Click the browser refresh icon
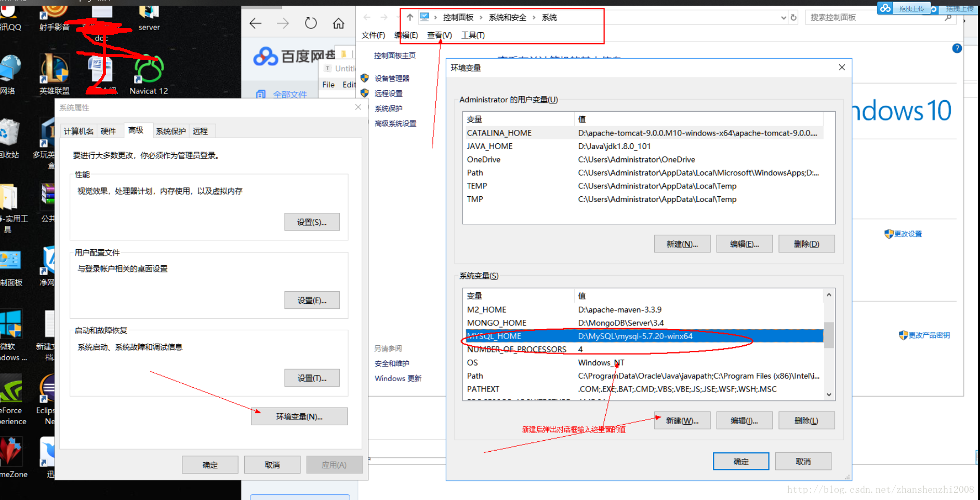The width and height of the screenshot is (980, 500). click(311, 23)
